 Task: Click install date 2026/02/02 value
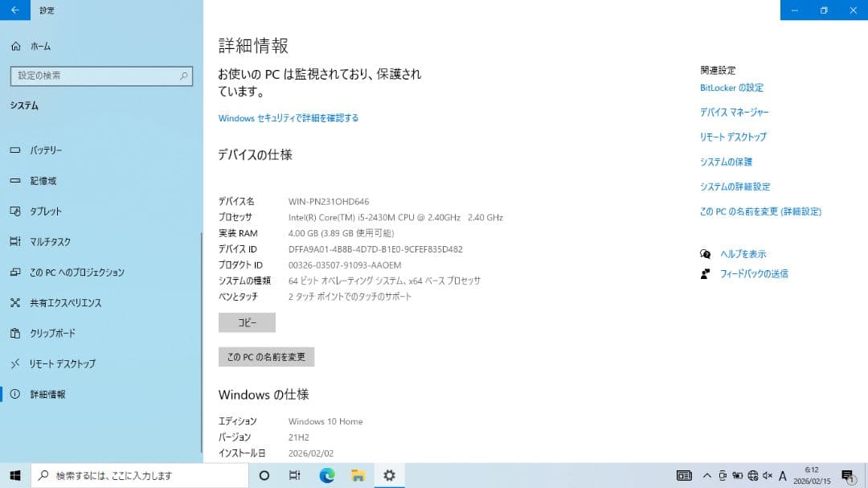point(310,453)
